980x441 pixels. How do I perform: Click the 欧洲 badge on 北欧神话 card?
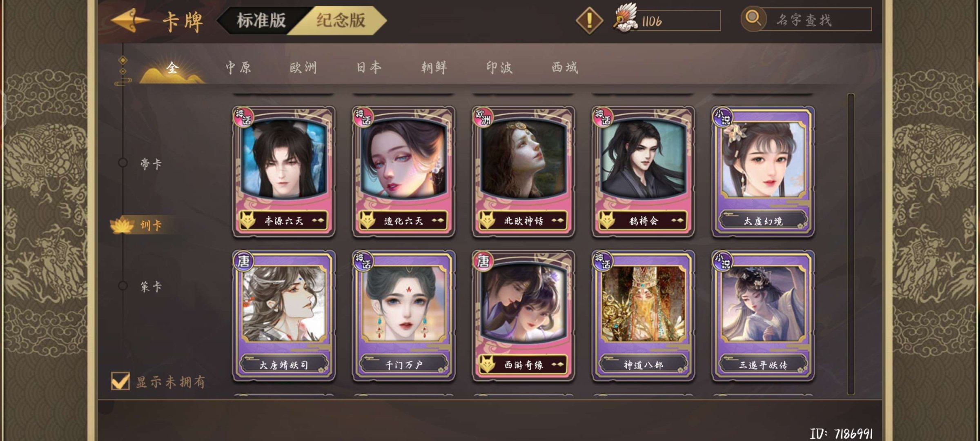point(483,117)
